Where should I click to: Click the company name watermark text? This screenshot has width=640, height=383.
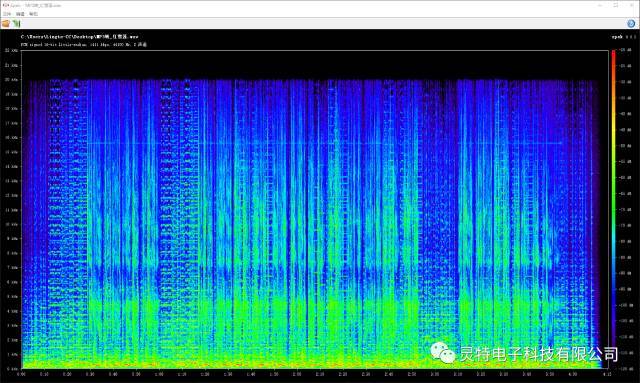pyautogui.click(x=539, y=354)
